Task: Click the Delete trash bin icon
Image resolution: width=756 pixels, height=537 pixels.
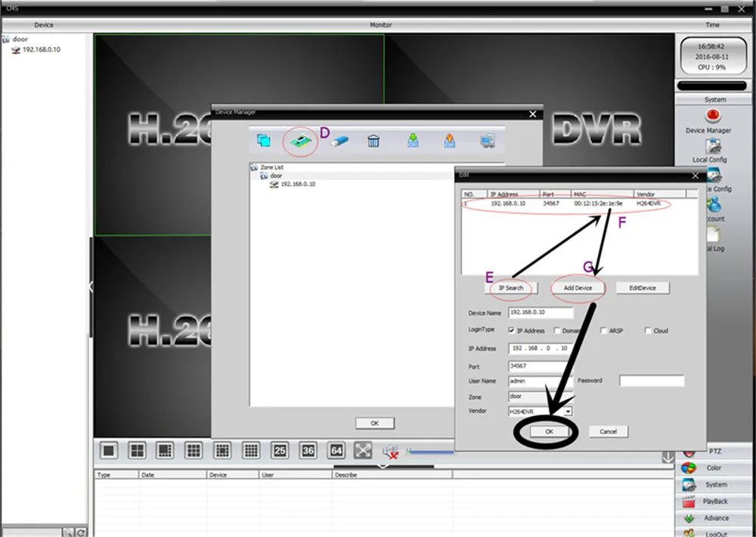Action: [x=373, y=141]
